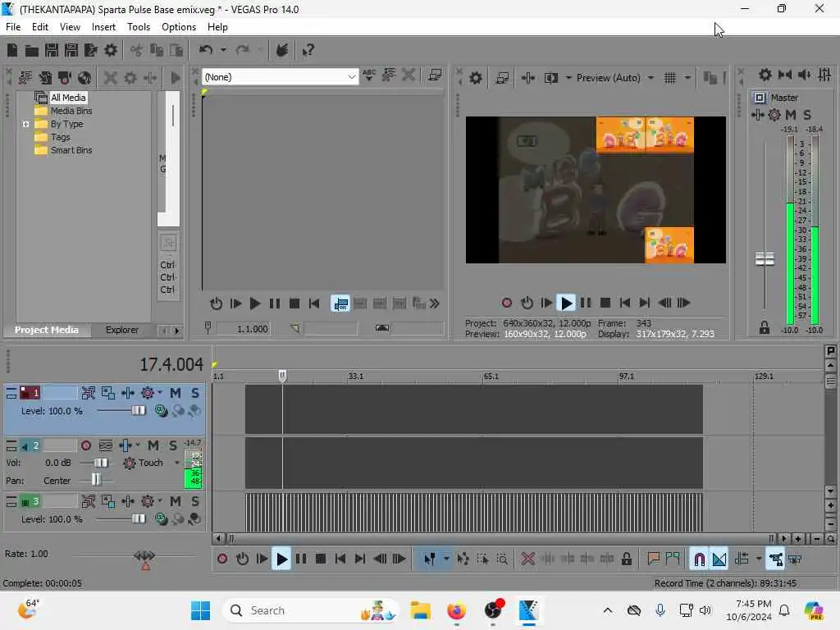
Task: Open track 3 automation settings gear icon
Action: [148, 501]
